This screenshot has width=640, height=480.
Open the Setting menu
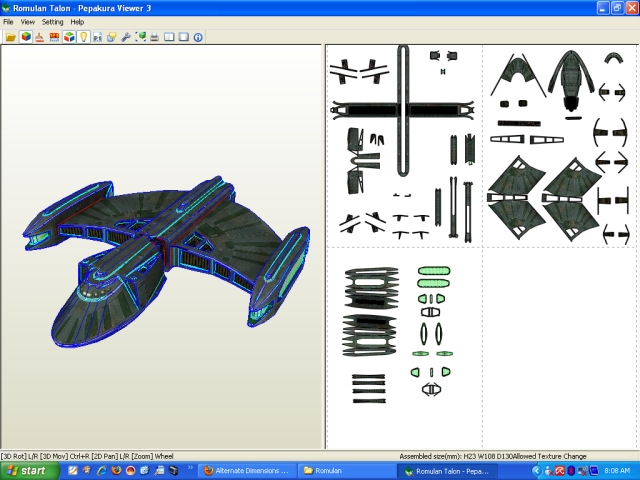tap(52, 22)
